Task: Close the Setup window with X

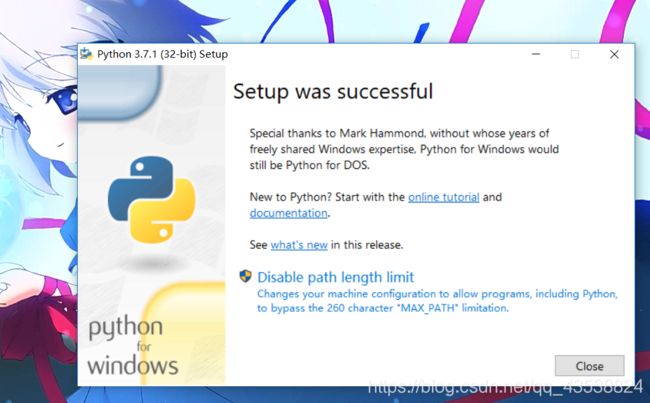Action: (x=614, y=54)
